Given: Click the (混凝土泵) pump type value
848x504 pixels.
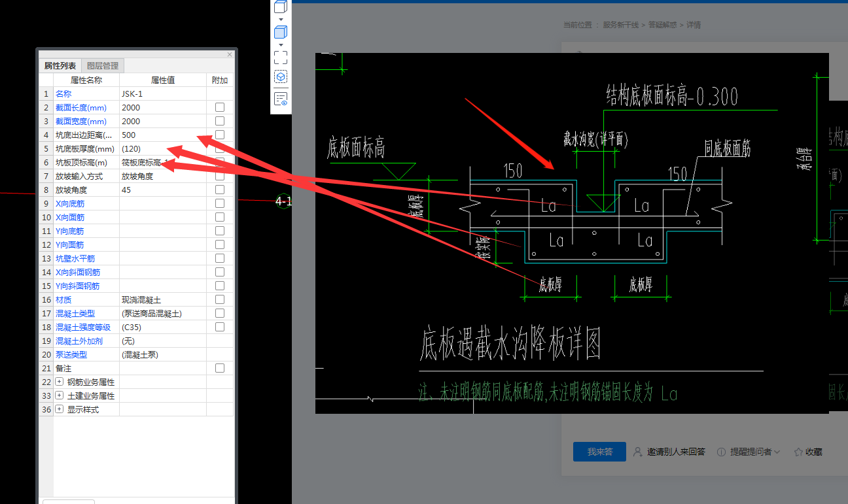Looking at the screenshot, I should pos(163,354).
